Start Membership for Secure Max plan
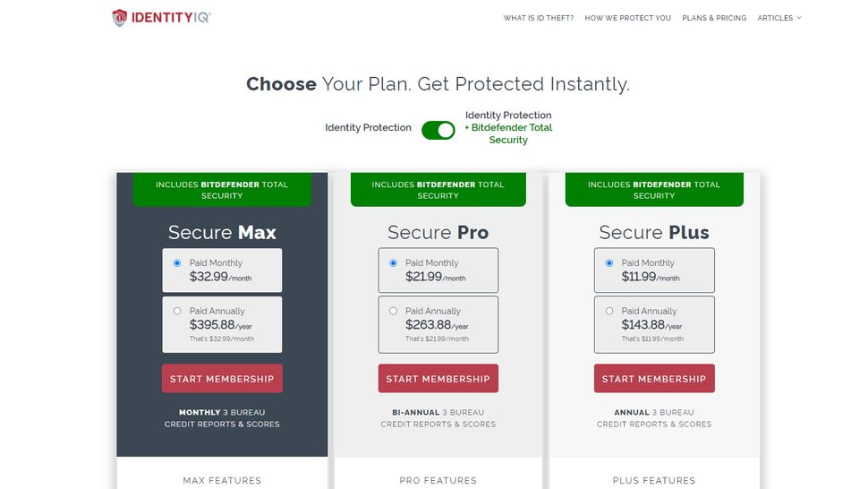 point(222,379)
